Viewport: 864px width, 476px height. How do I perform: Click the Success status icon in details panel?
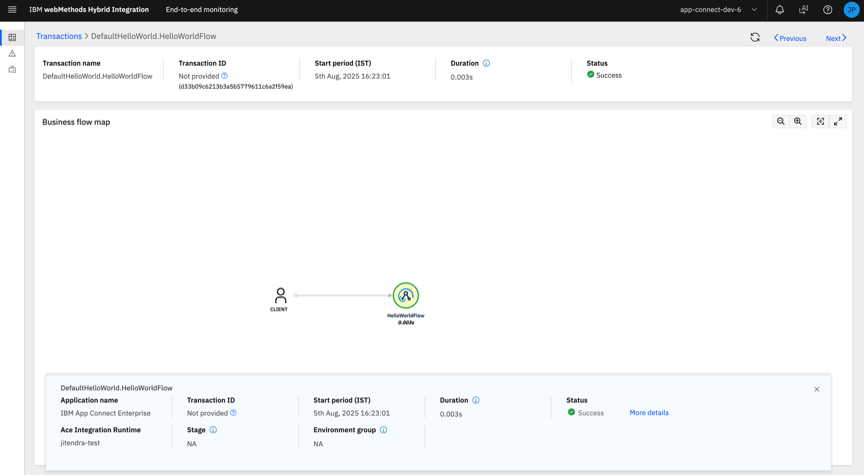point(571,412)
